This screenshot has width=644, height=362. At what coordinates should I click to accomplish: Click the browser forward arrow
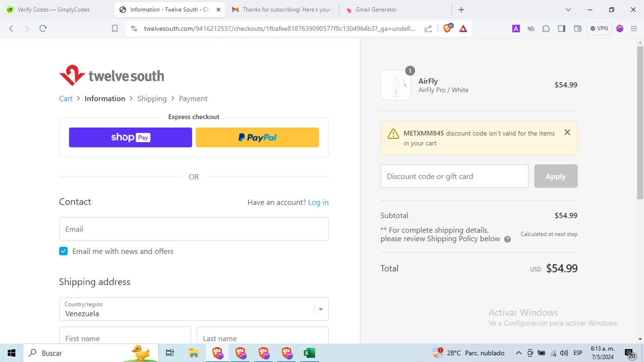pos(27,28)
